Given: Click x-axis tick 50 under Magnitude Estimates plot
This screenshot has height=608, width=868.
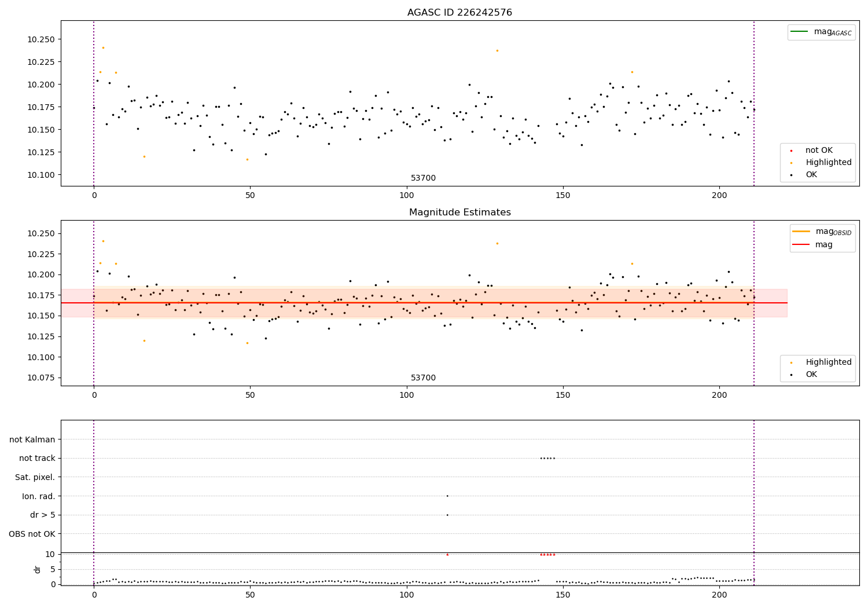Looking at the screenshot, I should coord(250,396).
